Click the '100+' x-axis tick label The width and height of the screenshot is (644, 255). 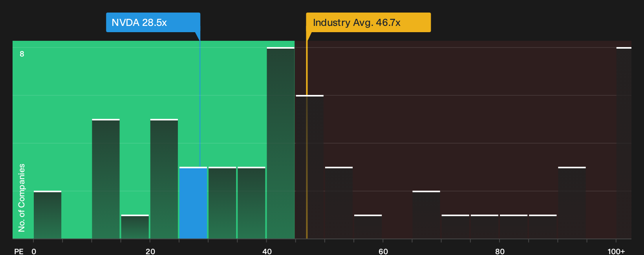(616, 251)
